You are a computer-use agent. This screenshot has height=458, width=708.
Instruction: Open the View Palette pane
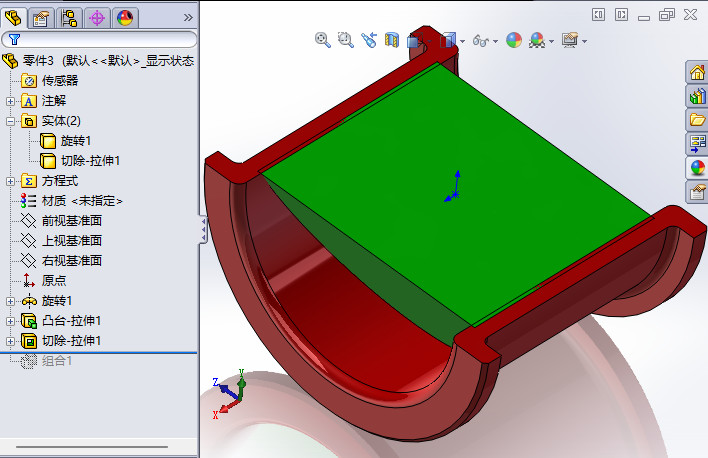tap(697, 144)
